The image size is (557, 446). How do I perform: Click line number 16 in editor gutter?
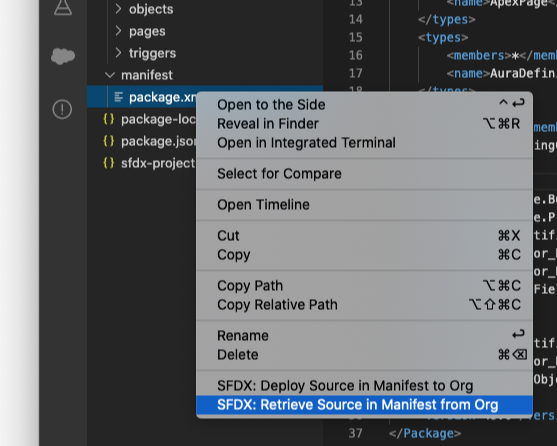(x=356, y=55)
